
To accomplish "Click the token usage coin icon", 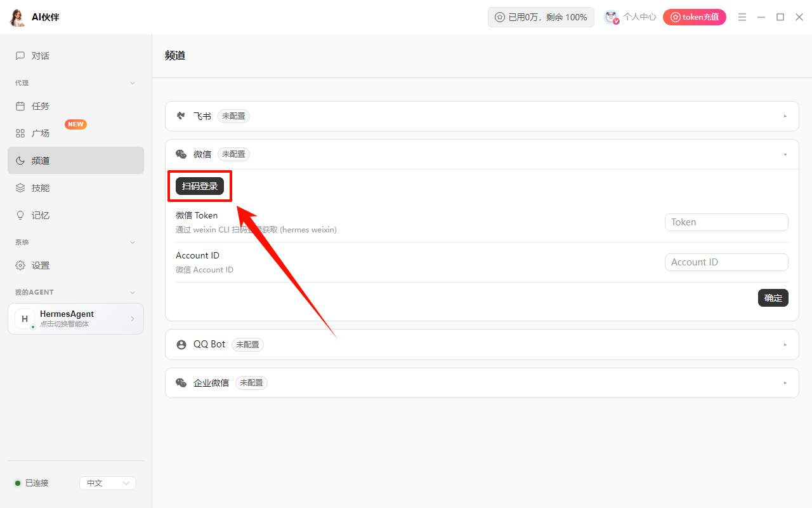I will click(500, 17).
